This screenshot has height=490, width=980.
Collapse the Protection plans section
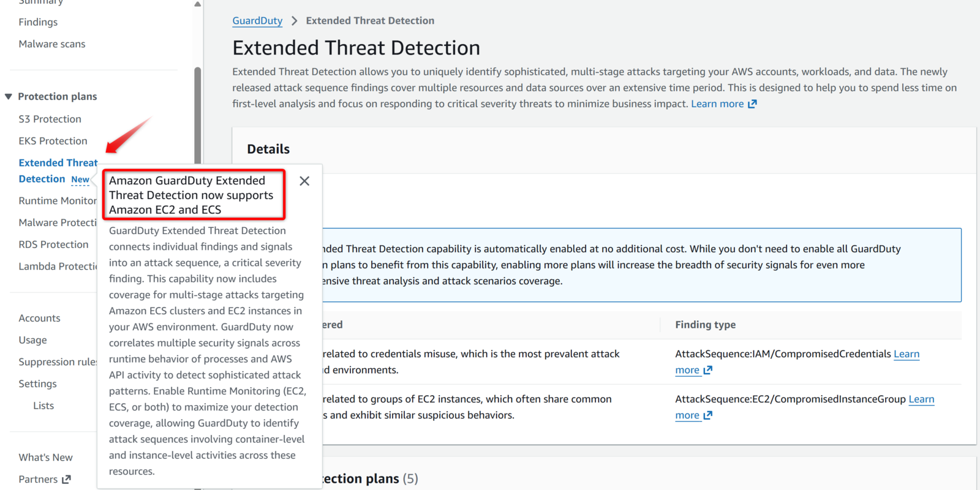click(x=9, y=97)
